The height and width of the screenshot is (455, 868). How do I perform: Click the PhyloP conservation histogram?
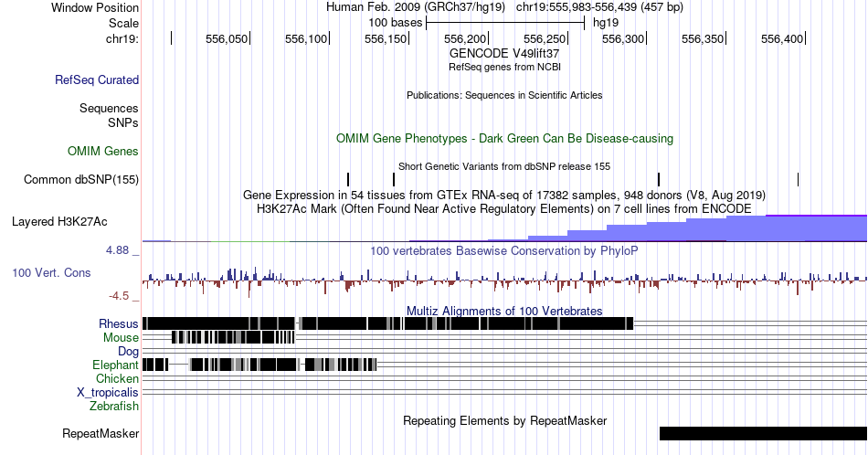coord(504,281)
